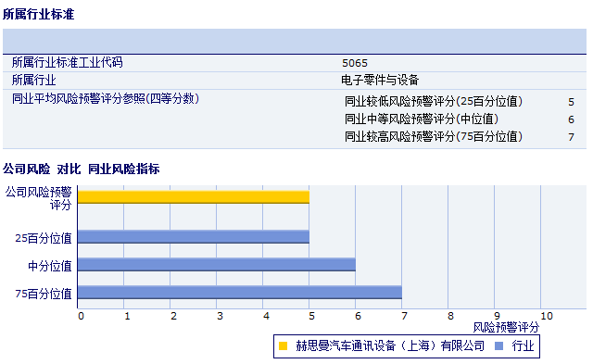
Task: Click the 公司风险 对比 同业风险指标 heading
Action: [81, 169]
